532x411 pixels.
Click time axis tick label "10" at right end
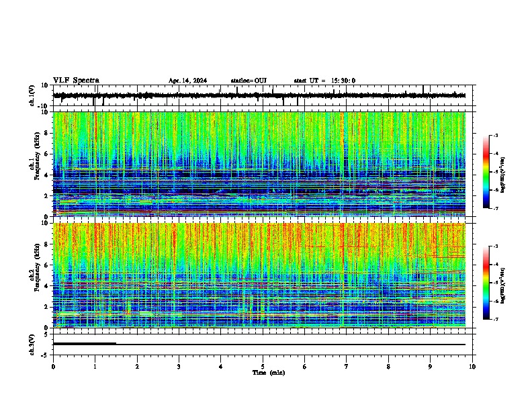472,367
